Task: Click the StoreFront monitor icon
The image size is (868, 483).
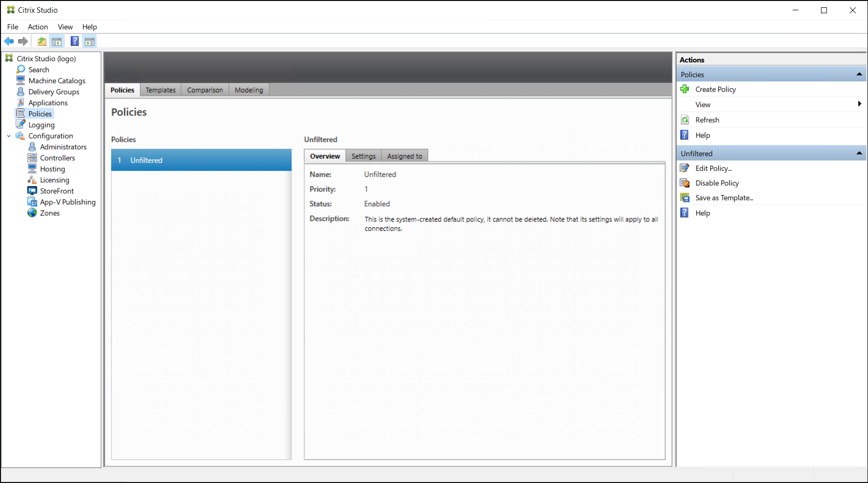Action: pos(32,191)
